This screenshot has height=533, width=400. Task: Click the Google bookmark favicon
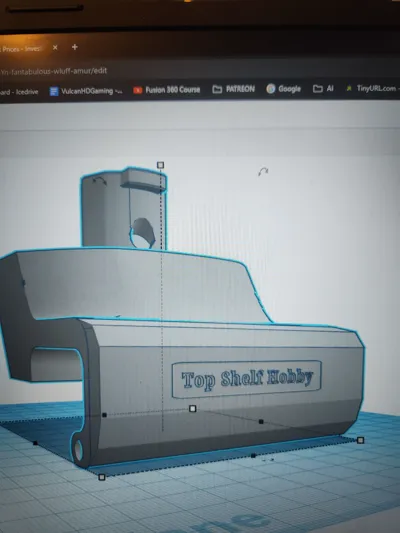pyautogui.click(x=271, y=89)
